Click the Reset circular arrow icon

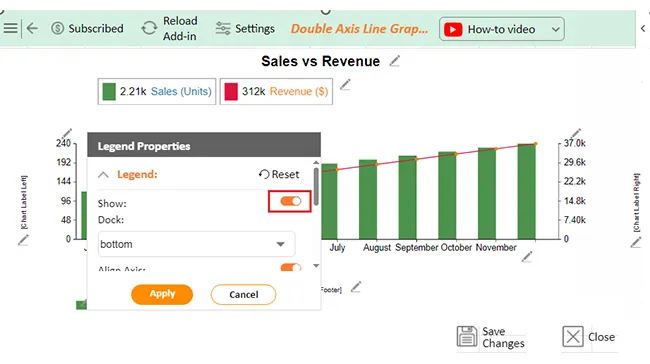pos(264,174)
